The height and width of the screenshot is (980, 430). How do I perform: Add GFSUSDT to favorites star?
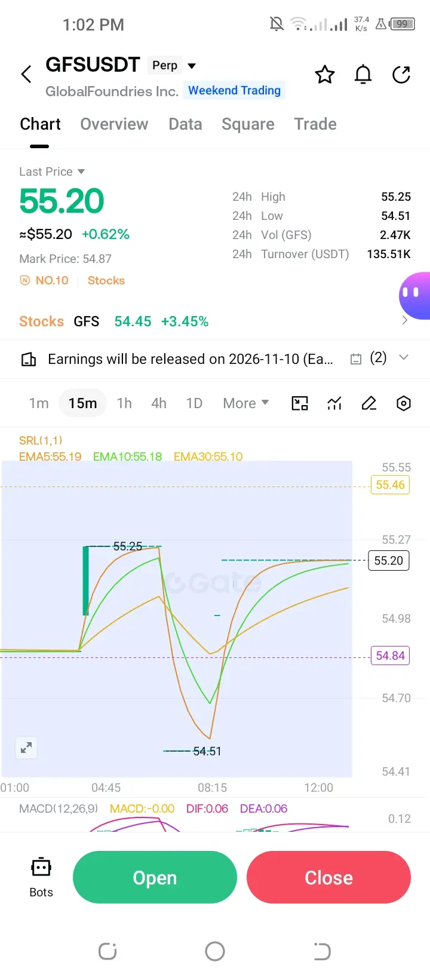[x=325, y=75]
